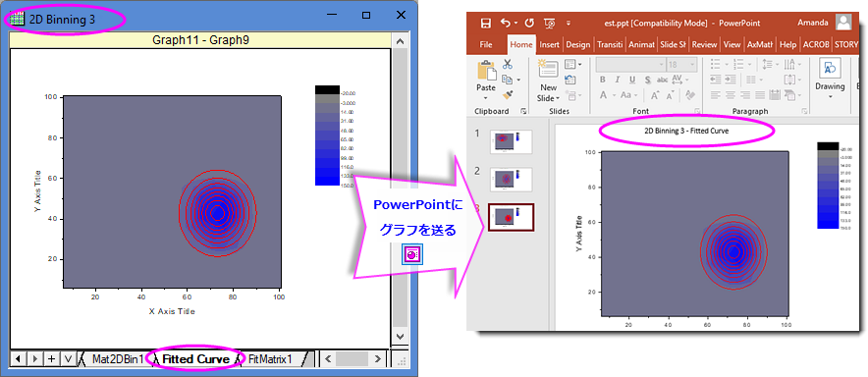The width and height of the screenshot is (868, 377).
Task: Open the Change Case menu
Action: click(628, 95)
